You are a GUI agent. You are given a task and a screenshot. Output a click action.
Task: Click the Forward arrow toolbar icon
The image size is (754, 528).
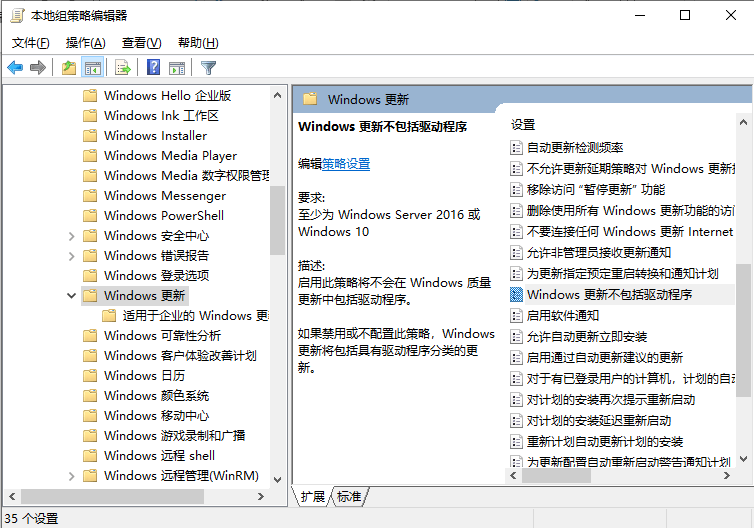coord(38,68)
